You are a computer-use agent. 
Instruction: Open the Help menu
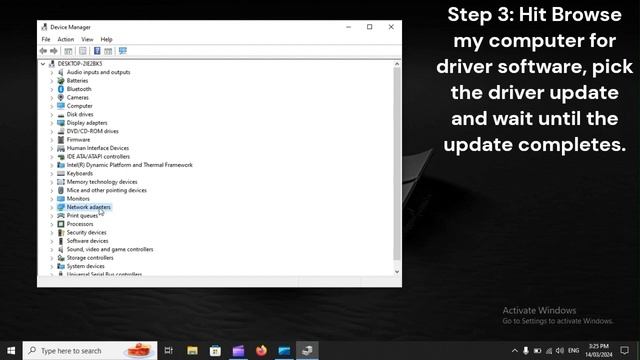107,39
